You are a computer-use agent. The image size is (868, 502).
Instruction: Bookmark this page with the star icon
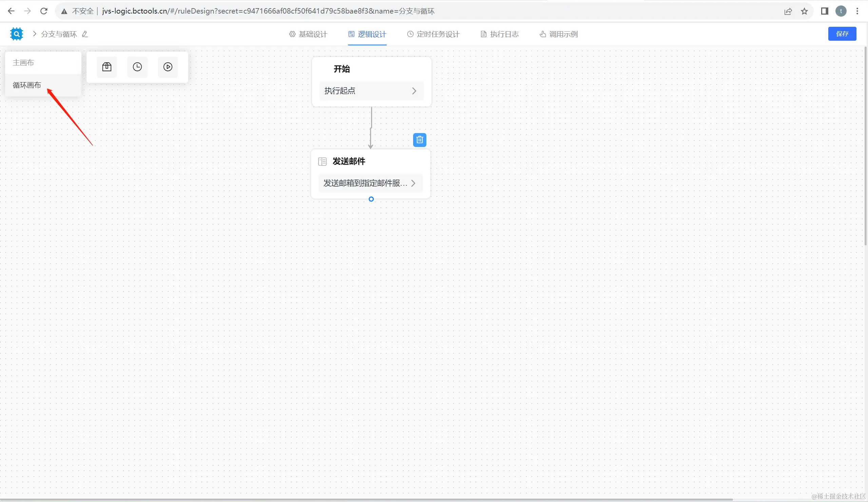[x=804, y=12]
